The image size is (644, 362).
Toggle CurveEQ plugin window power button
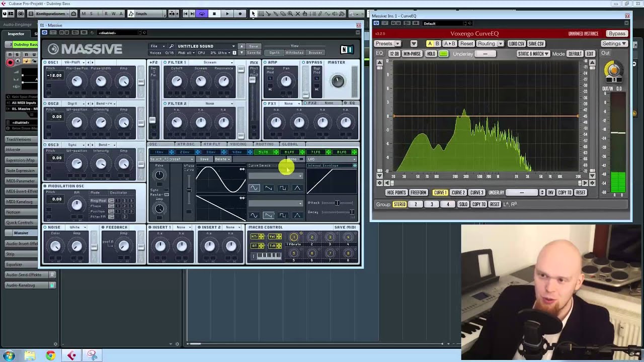[376, 23]
